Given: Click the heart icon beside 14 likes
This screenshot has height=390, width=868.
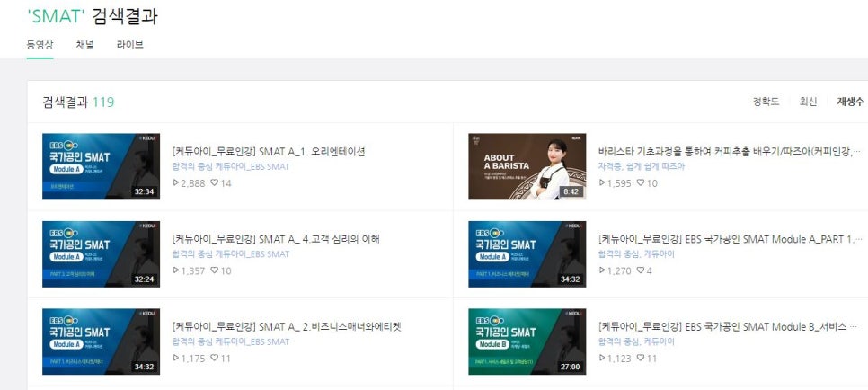Looking at the screenshot, I should click(214, 182).
